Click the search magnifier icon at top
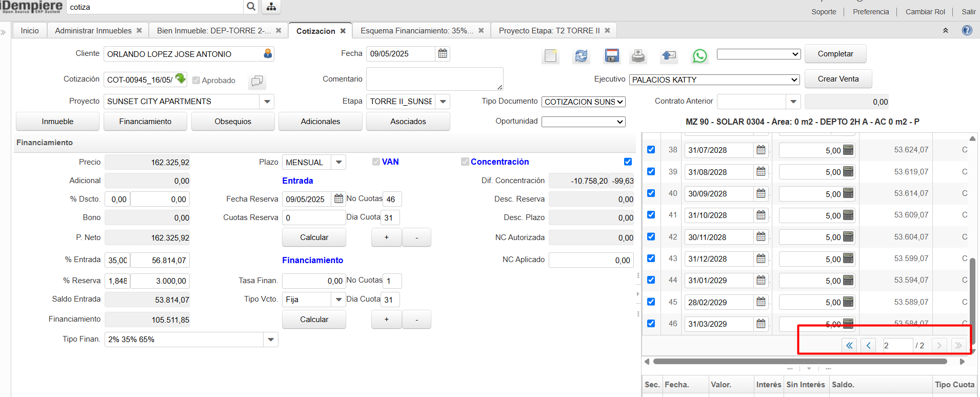This screenshot has width=980, height=397. [251, 7]
